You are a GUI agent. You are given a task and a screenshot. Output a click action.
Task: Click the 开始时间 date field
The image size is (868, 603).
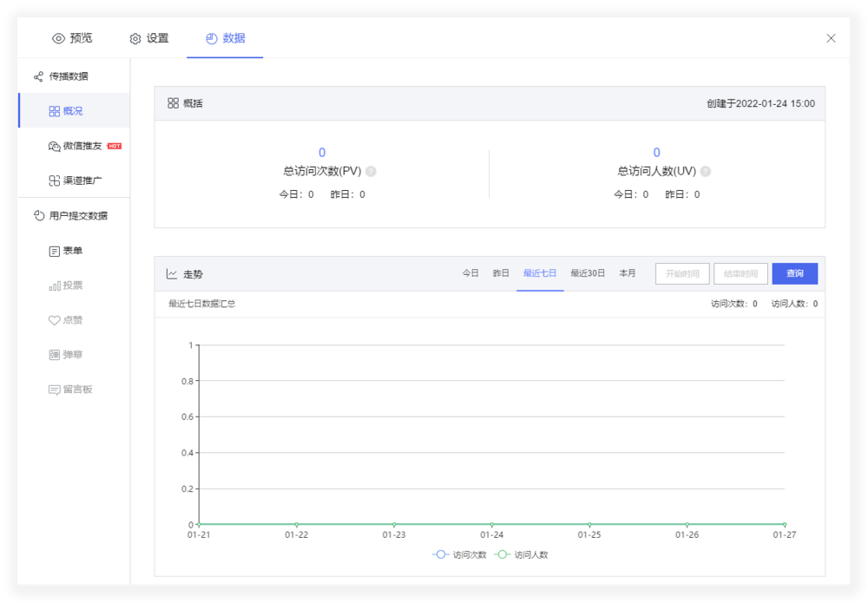(682, 274)
